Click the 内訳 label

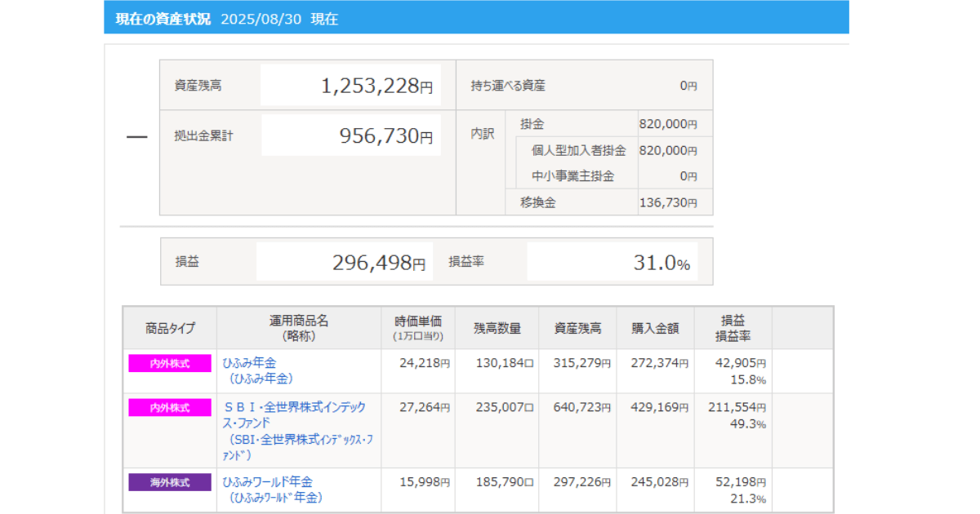click(483, 134)
